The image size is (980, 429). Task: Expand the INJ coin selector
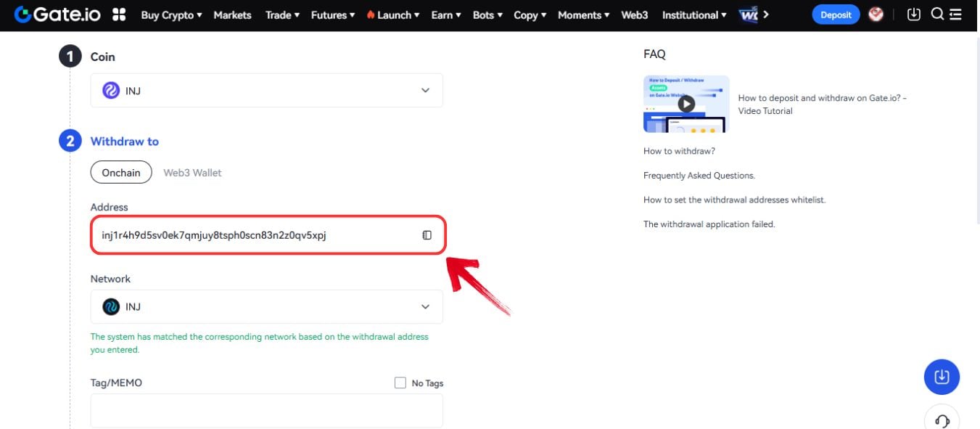[266, 91]
